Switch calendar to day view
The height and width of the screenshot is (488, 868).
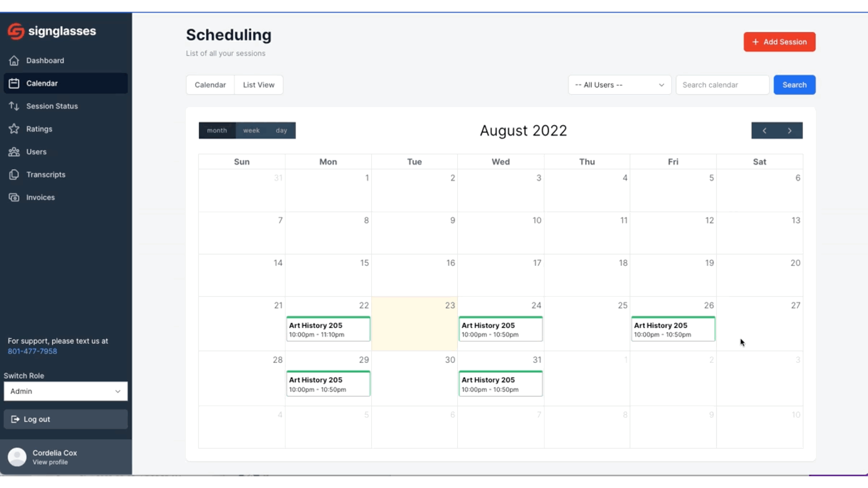[281, 131]
